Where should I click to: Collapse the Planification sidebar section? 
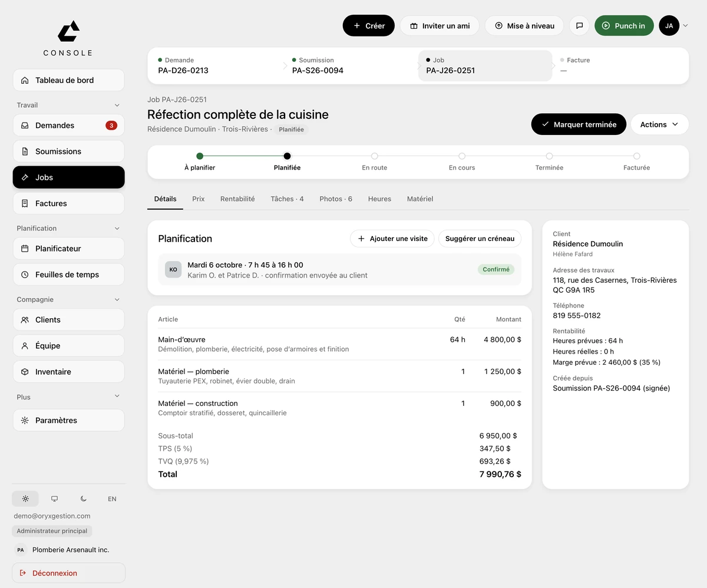[117, 229]
